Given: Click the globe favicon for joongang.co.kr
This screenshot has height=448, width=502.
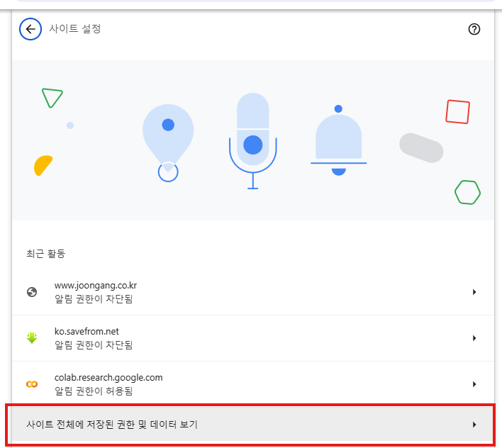Looking at the screenshot, I should [x=31, y=292].
